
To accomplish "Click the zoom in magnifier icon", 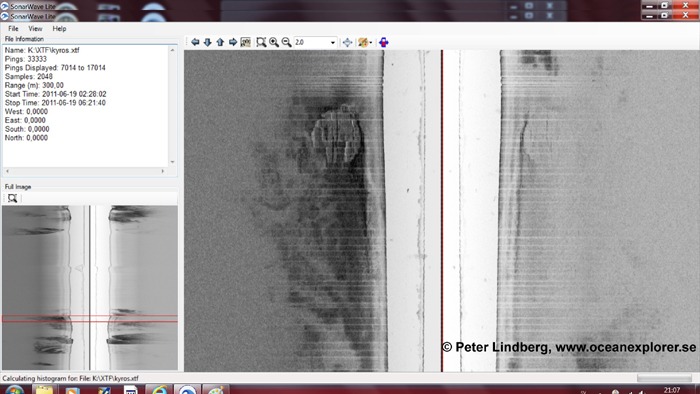I will point(274,42).
